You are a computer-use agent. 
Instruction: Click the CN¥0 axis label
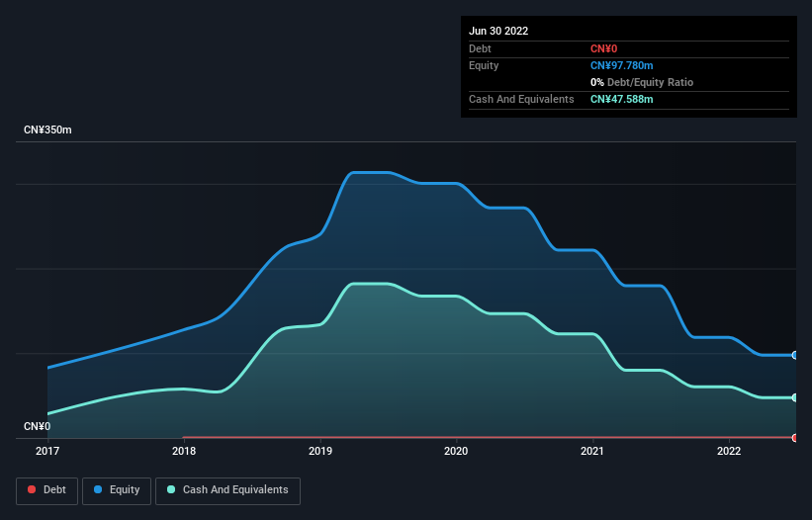point(38,426)
